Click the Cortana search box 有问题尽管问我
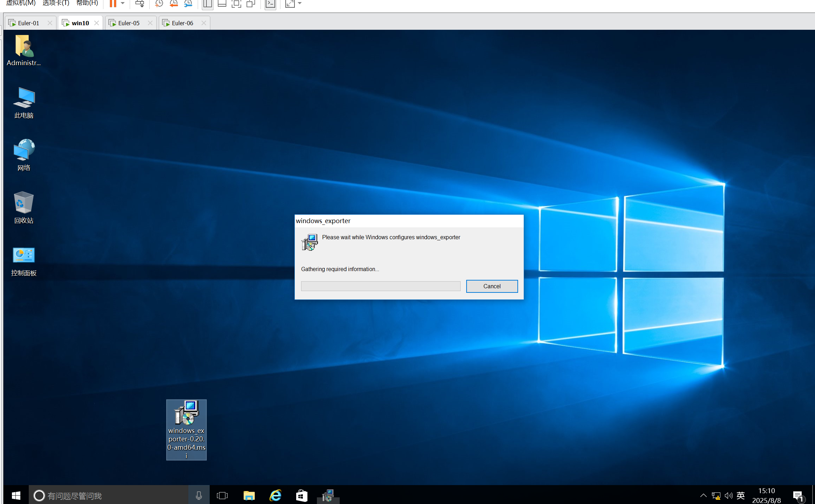Screen dimensions: 815x504 [x=109, y=495]
